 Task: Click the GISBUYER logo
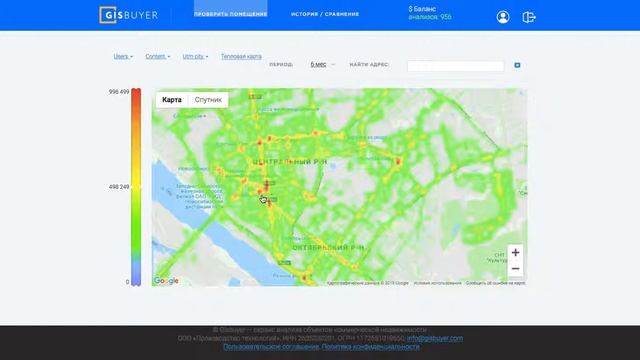point(129,15)
